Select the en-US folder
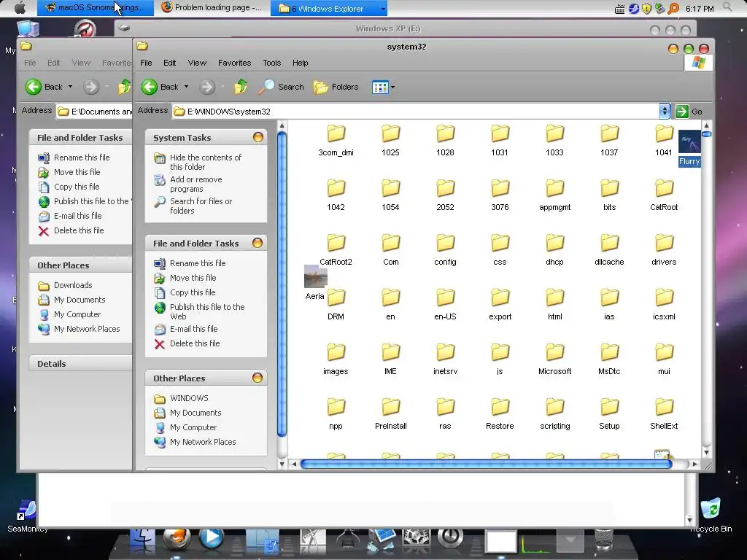This screenshot has height=560, width=747. [x=446, y=306]
